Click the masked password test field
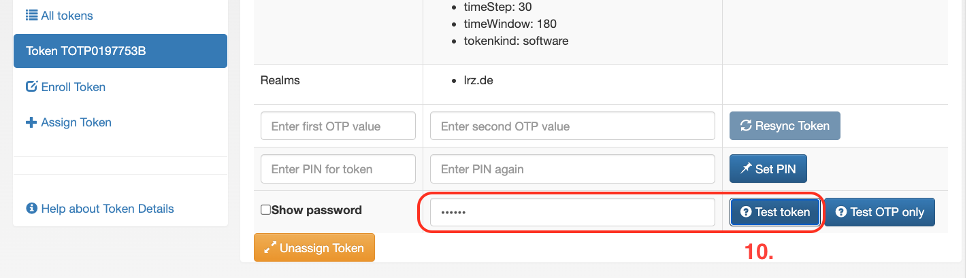Image resolution: width=980 pixels, height=278 pixels. click(x=572, y=212)
